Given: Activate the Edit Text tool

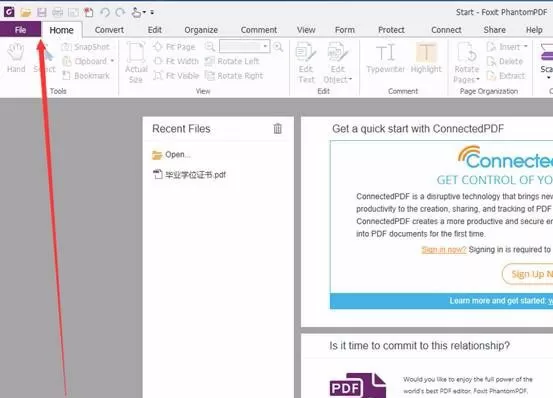Looking at the screenshot, I should tap(306, 62).
